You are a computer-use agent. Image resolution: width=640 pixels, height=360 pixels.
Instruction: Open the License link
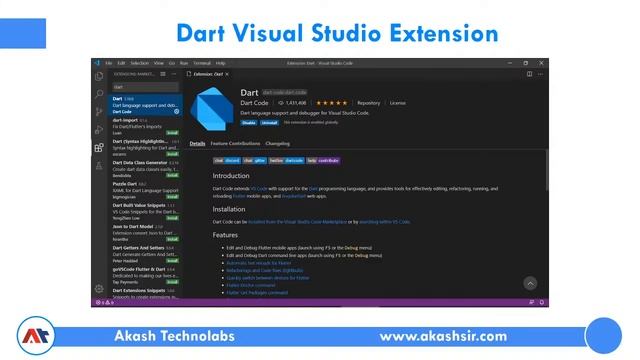(x=398, y=103)
